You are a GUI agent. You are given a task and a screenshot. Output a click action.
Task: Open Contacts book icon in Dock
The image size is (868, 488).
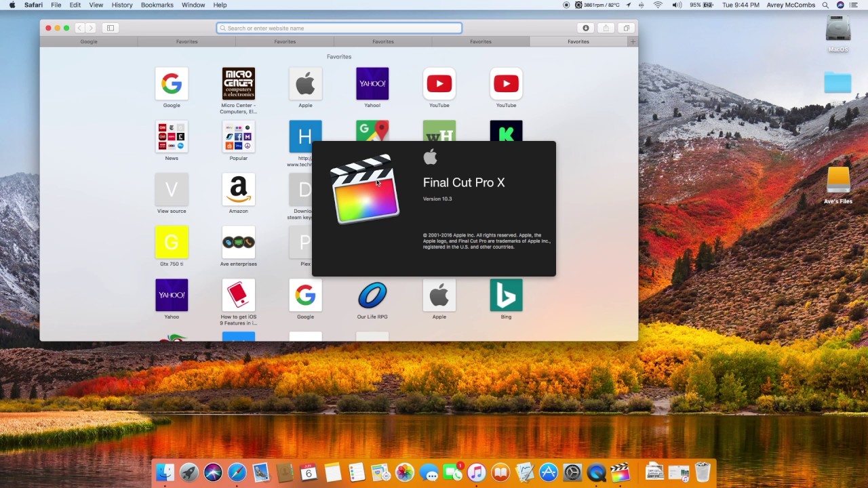click(285, 472)
